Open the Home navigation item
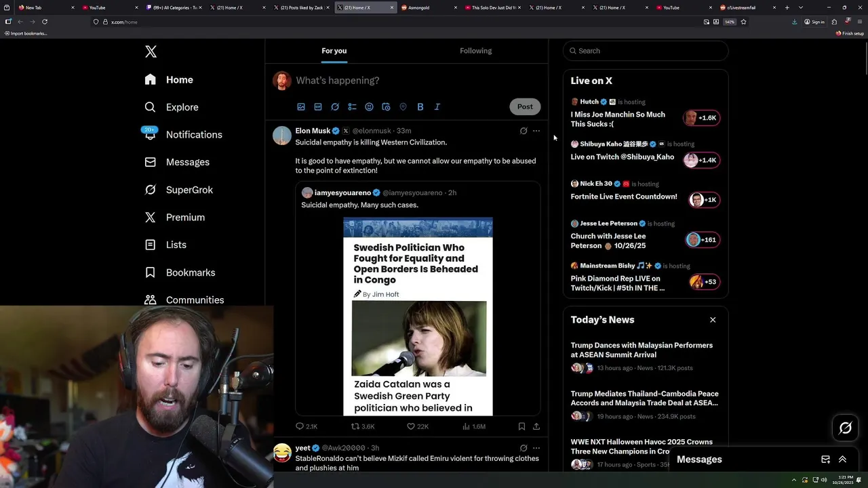868x488 pixels. click(169, 79)
